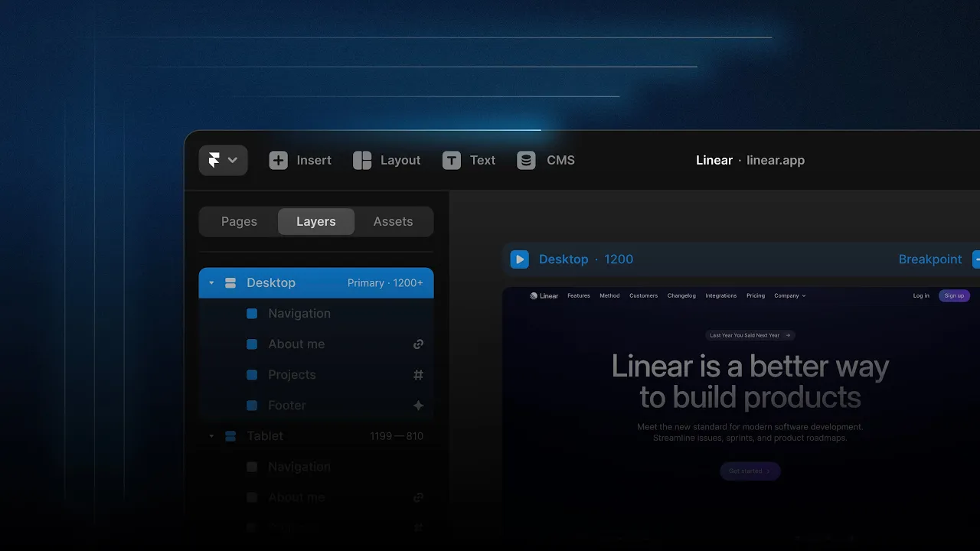Select the Navigation layer under Desktop
The image size is (980, 551).
click(x=316, y=314)
